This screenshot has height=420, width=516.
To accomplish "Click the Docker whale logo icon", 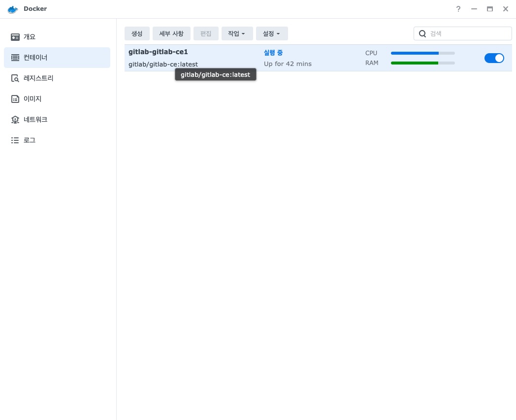I will click(x=12, y=9).
